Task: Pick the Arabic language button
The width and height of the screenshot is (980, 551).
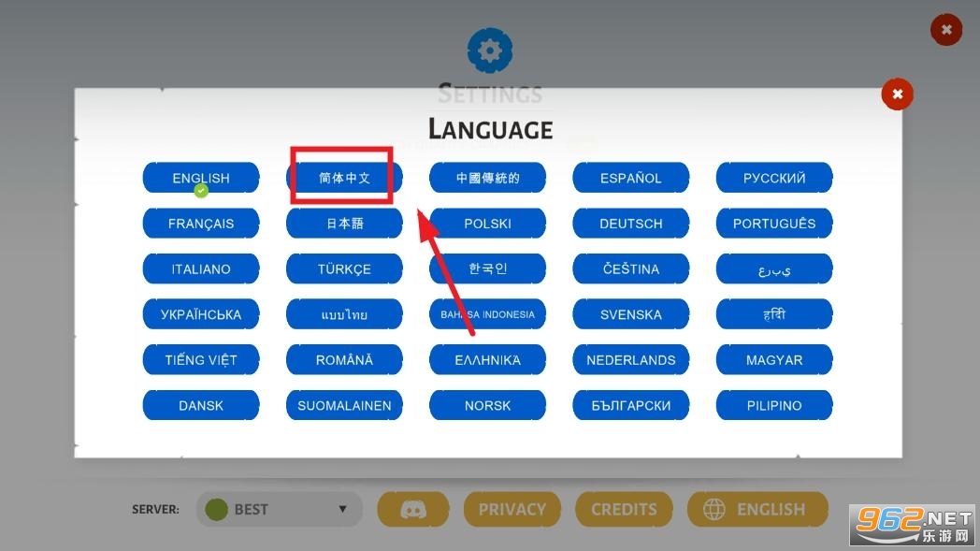Action: pyautogui.click(x=774, y=268)
